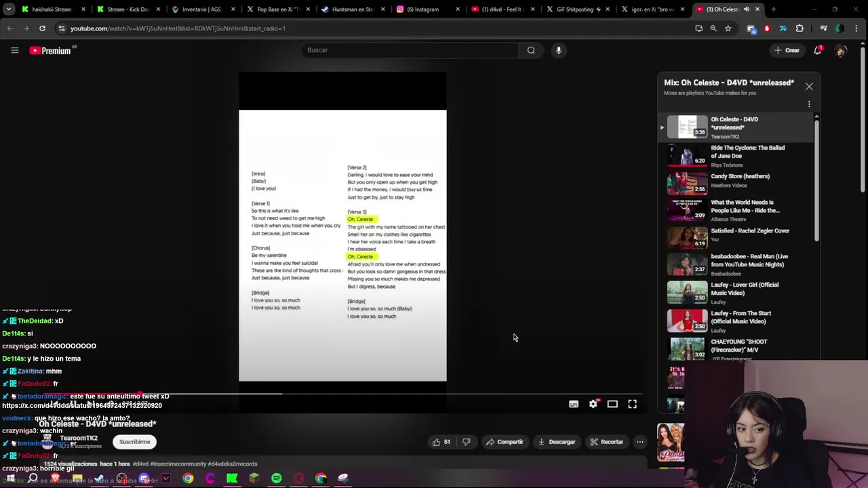Screen dimensions: 868x488
Task: Switch to Instagram tab
Action: pos(427,9)
